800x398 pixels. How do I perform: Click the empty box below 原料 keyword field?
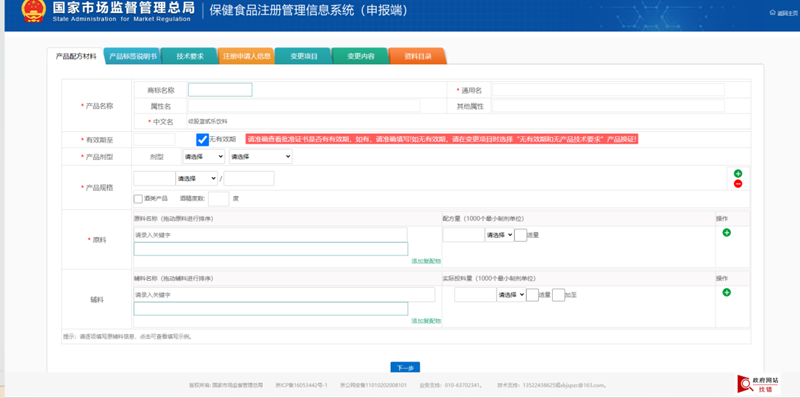[x=270, y=249]
